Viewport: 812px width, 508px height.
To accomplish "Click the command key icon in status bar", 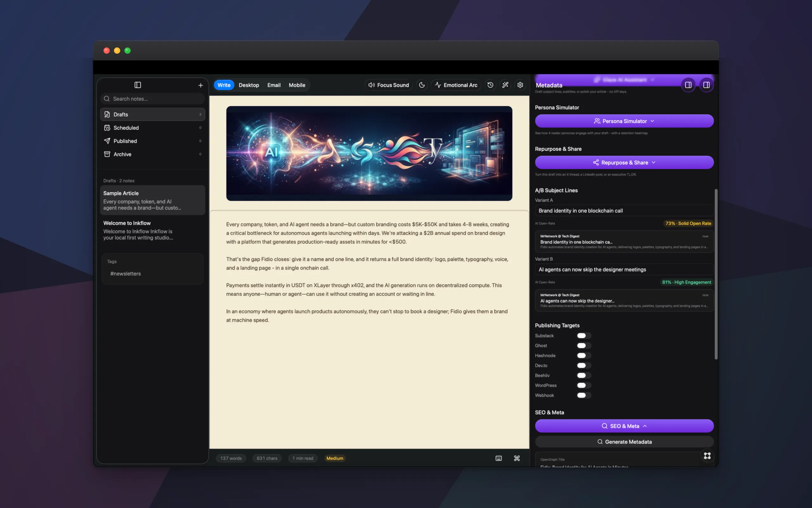I will point(517,458).
